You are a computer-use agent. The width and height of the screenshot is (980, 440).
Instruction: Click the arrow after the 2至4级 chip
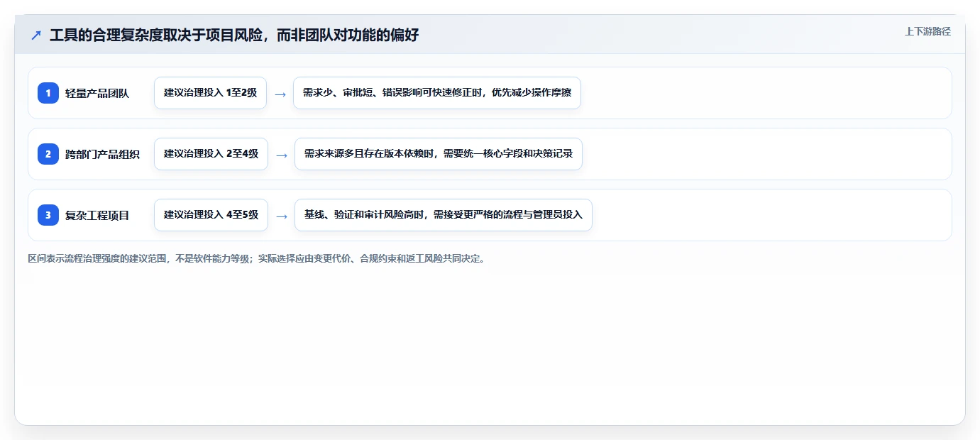282,155
